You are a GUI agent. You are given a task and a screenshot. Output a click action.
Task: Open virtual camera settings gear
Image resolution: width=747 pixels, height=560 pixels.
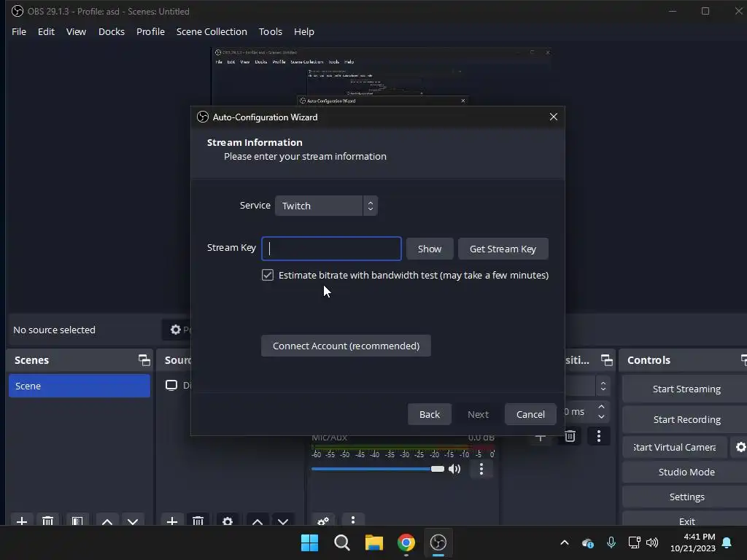coord(740,447)
